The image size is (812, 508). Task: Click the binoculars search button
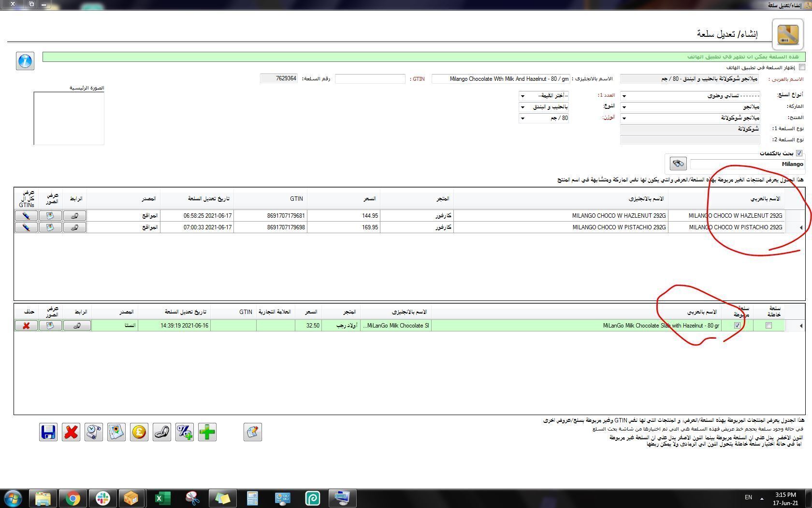678,164
